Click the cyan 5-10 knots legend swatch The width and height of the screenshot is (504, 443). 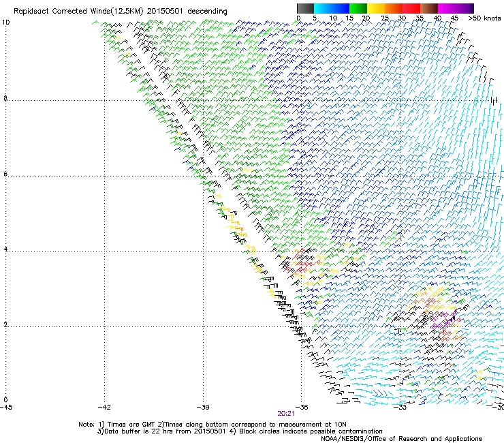[x=323, y=8]
